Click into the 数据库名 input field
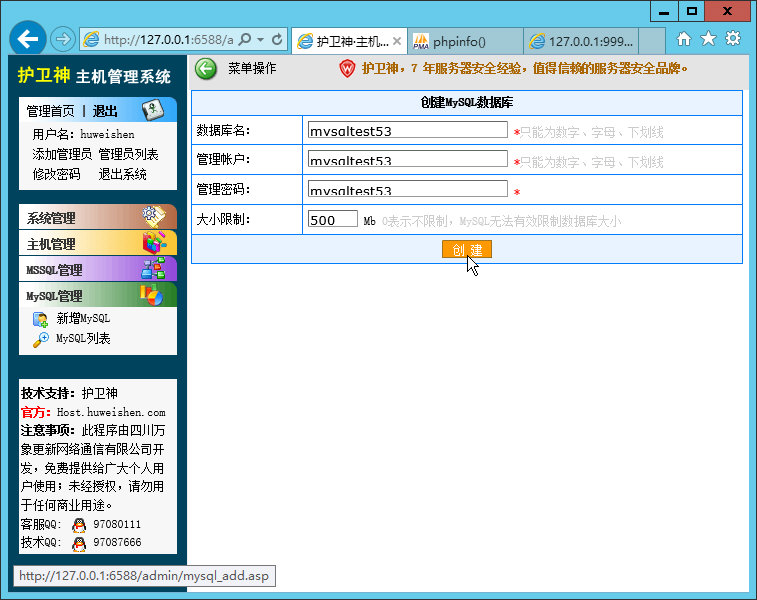 click(407, 130)
